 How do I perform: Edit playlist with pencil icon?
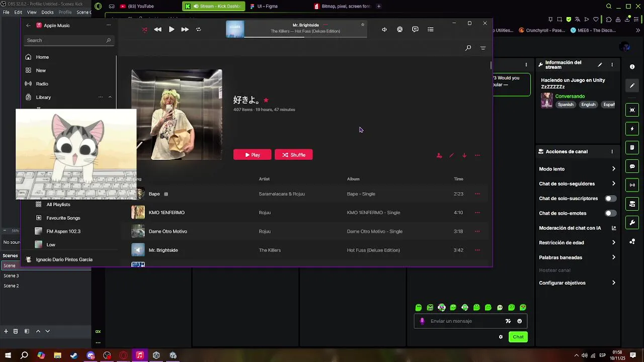coord(451,155)
